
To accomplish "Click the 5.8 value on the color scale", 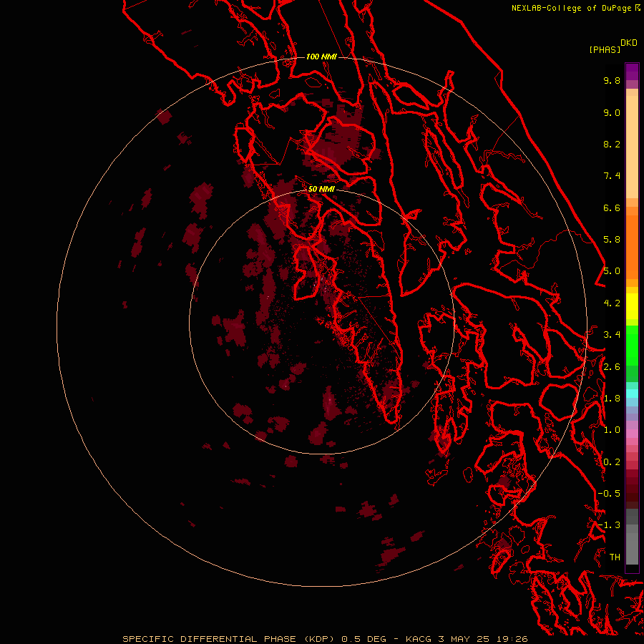I will [x=612, y=240].
